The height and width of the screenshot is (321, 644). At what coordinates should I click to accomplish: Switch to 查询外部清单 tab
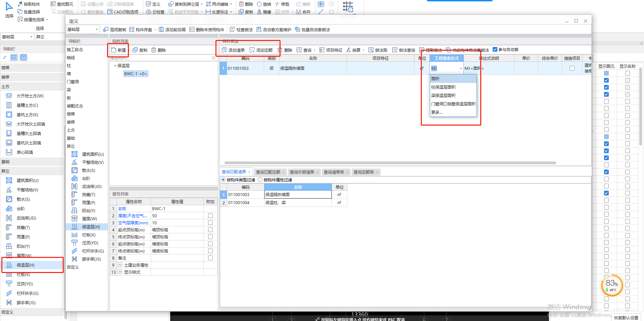302,172
